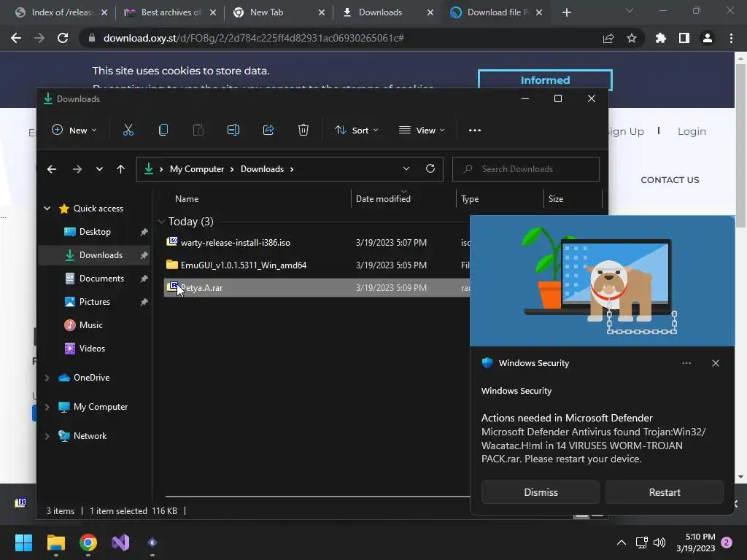747x560 pixels.
Task: Open Chrome from taskbar
Action: [88, 542]
